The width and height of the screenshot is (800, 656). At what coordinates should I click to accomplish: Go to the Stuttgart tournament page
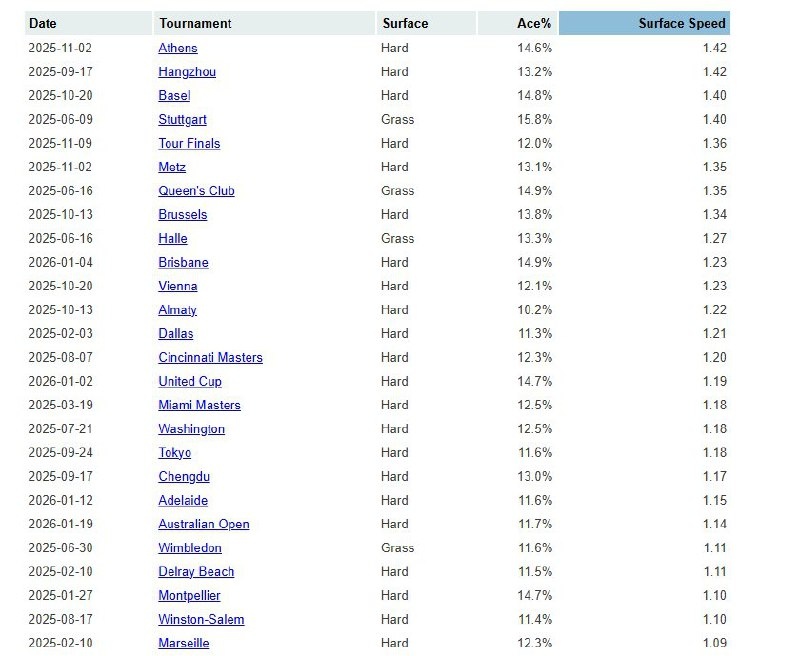[x=182, y=120]
